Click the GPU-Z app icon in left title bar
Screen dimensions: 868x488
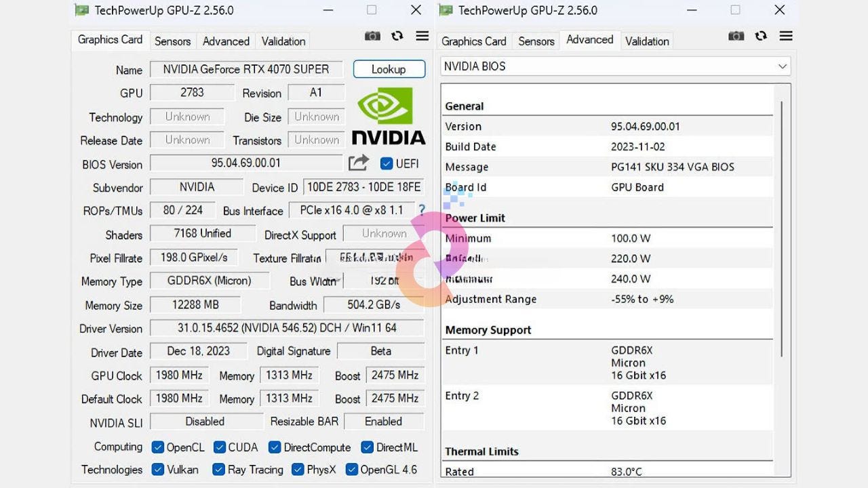point(82,10)
